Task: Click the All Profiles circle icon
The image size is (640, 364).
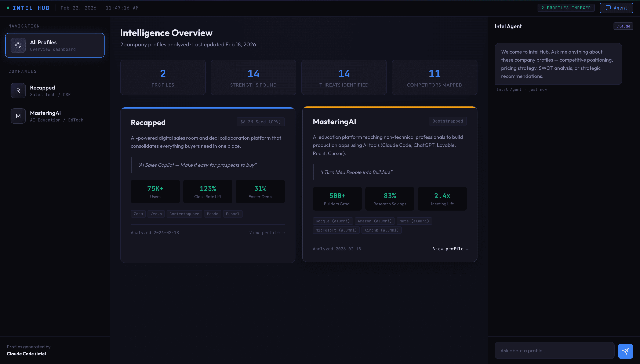Action: [x=18, y=45]
